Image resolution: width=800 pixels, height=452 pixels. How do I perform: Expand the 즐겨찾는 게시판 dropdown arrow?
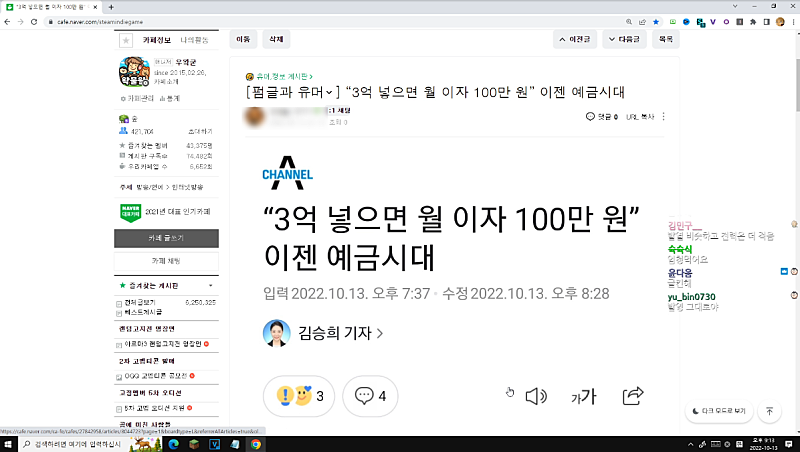pyautogui.click(x=211, y=286)
